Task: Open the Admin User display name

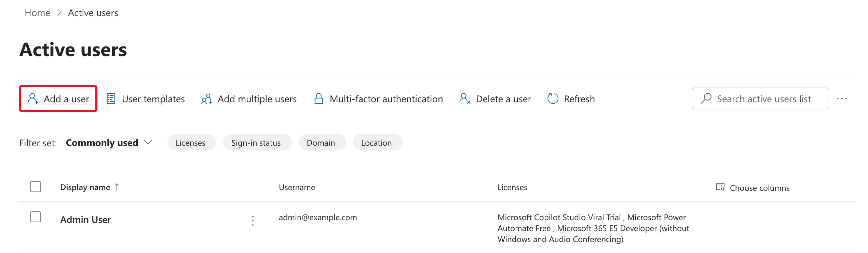Action: pos(85,219)
